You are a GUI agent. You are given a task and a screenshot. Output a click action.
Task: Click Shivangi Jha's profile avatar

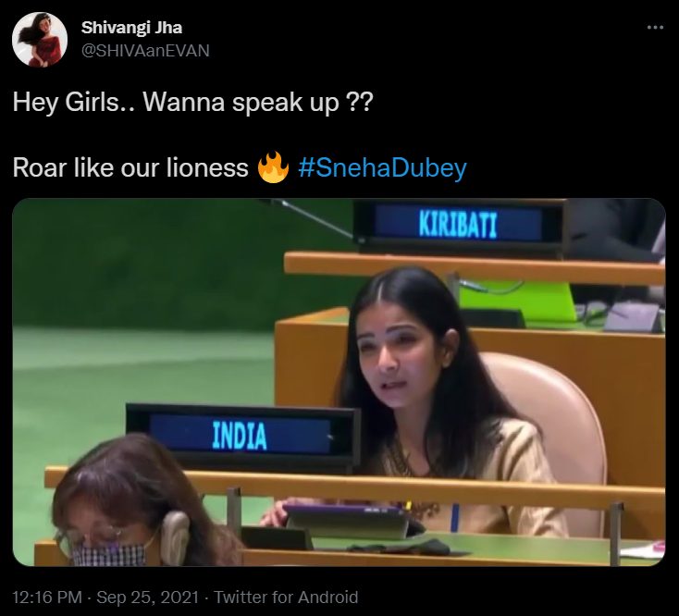click(40, 40)
